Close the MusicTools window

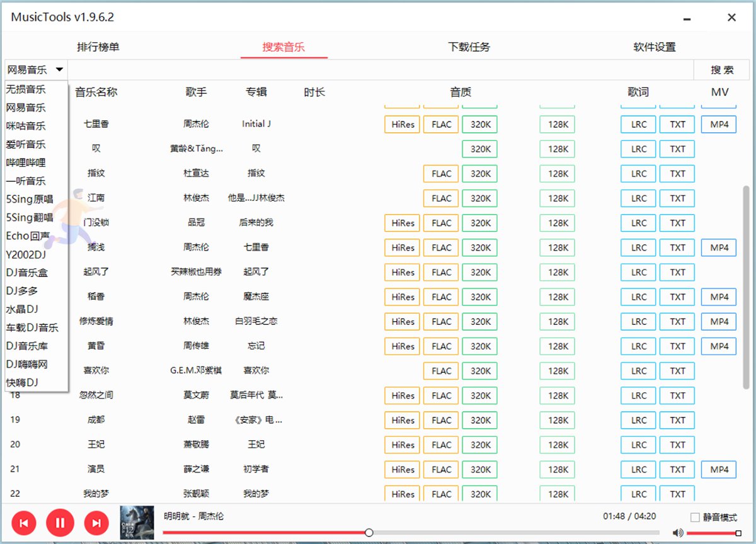point(731,18)
